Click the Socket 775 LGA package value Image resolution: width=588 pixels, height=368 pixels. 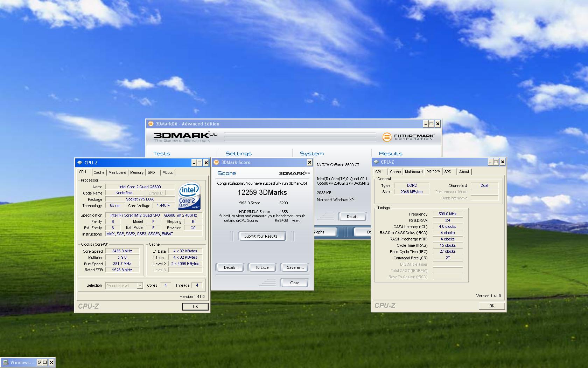tap(140, 199)
